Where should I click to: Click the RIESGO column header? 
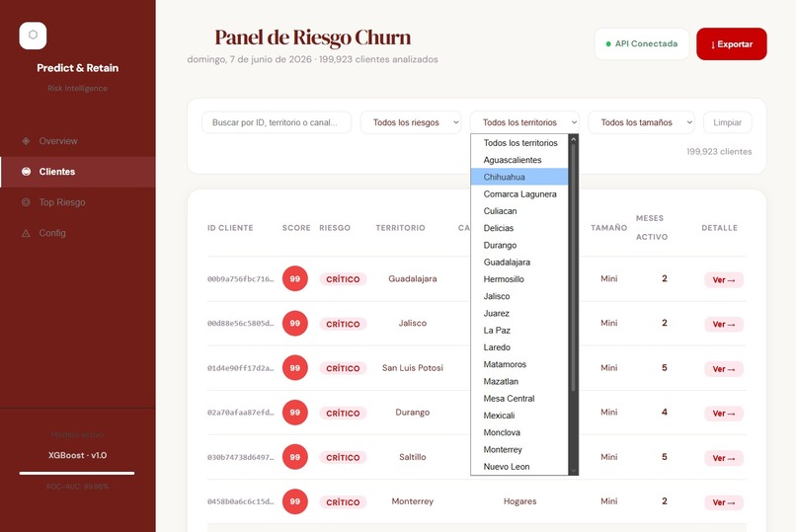(x=335, y=228)
